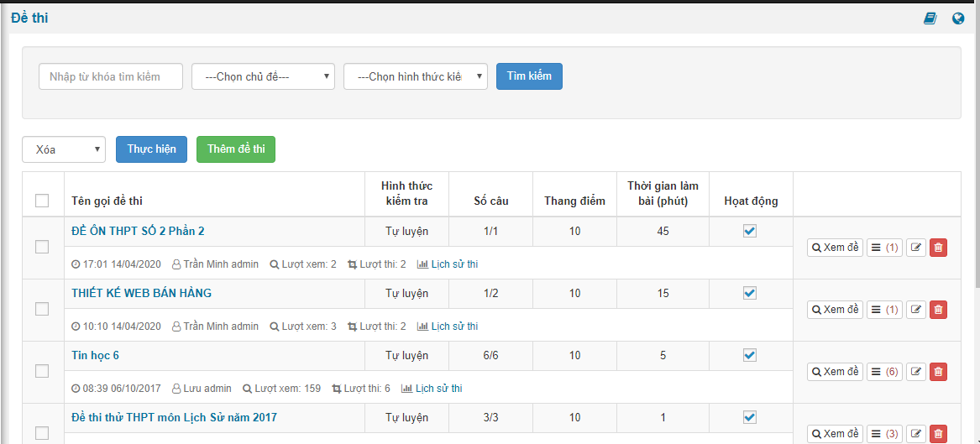Open question list for THIẾT KẾ WEB BÁN HÀNG
The height and width of the screenshot is (444, 980).
point(884,310)
